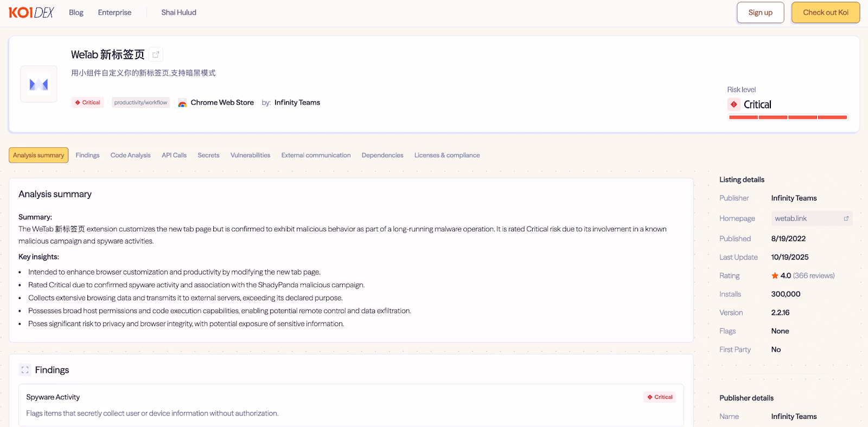The width and height of the screenshot is (868, 427).
Task: Open the Vulnerabilities tab
Action: [250, 155]
